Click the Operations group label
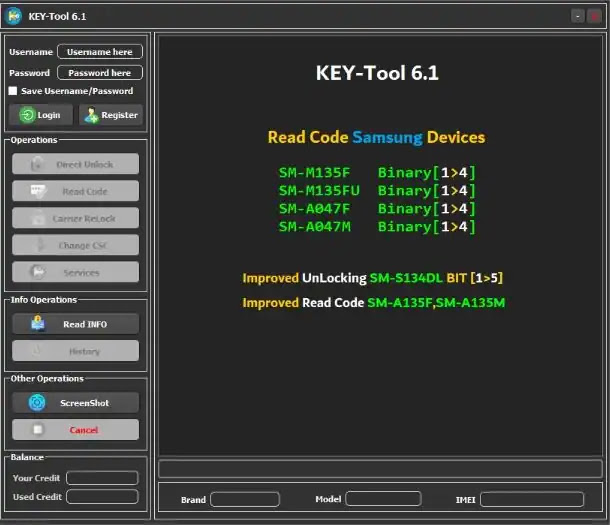610x525 pixels. tap(34, 140)
